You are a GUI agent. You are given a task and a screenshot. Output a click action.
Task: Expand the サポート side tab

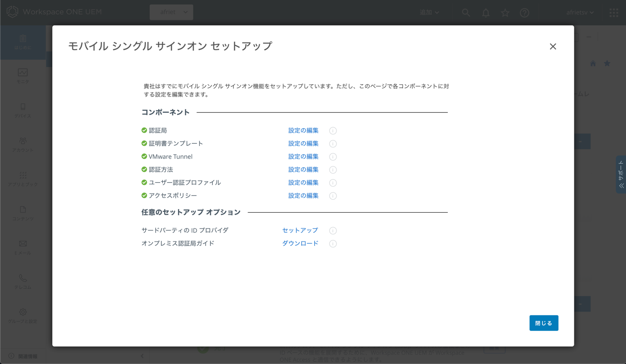click(621, 175)
